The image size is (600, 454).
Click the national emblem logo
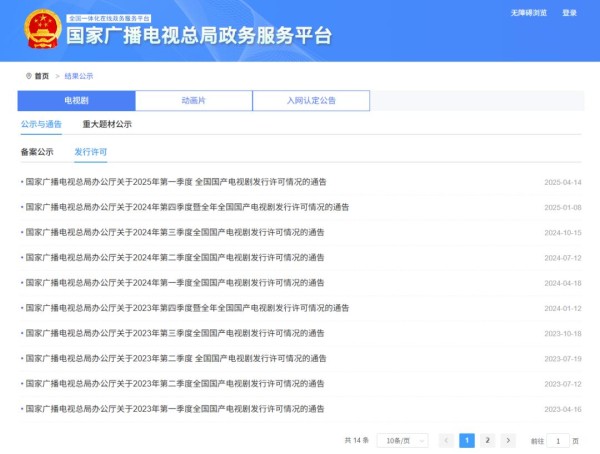(x=43, y=29)
